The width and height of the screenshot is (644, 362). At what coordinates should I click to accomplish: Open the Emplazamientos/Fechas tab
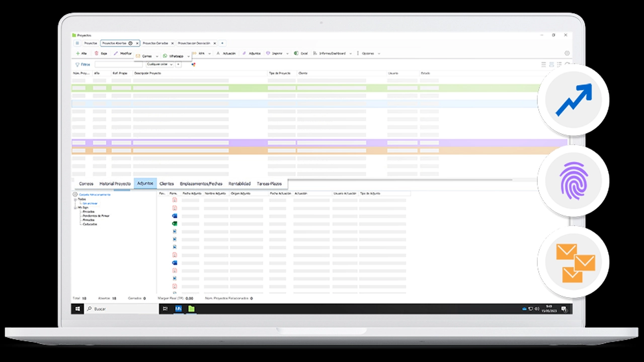[x=201, y=184]
